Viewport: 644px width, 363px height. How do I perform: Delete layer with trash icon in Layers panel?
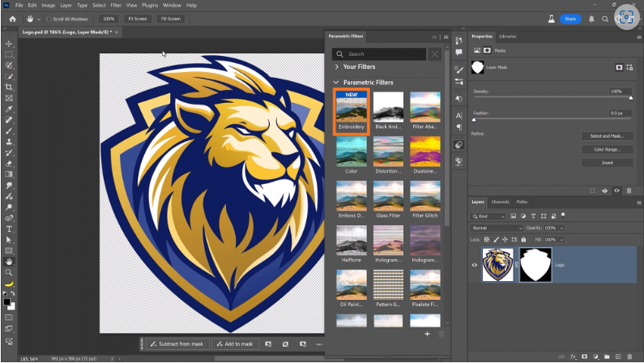pyautogui.click(x=629, y=357)
